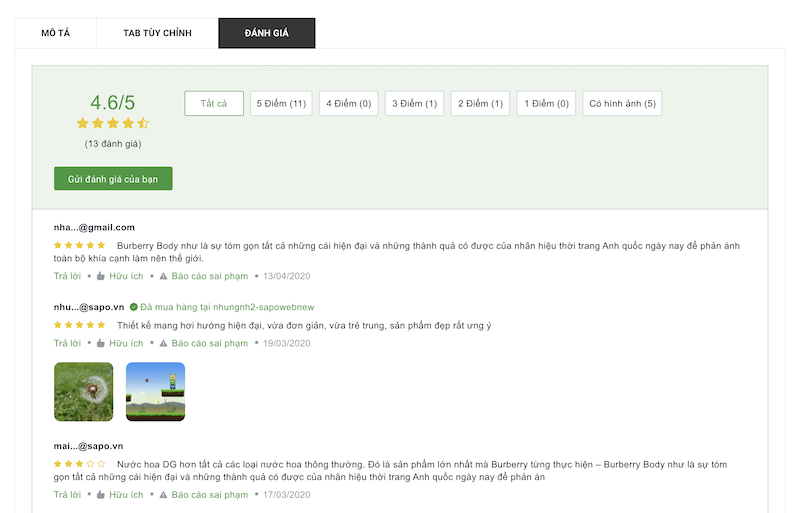Filter reviews by '2 Điểm (1)'
The image size is (800, 513).
click(480, 103)
